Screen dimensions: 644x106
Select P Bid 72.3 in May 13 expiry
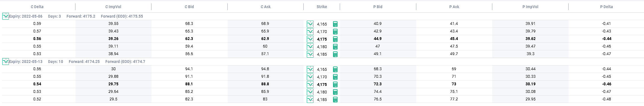[x=377, y=84]
